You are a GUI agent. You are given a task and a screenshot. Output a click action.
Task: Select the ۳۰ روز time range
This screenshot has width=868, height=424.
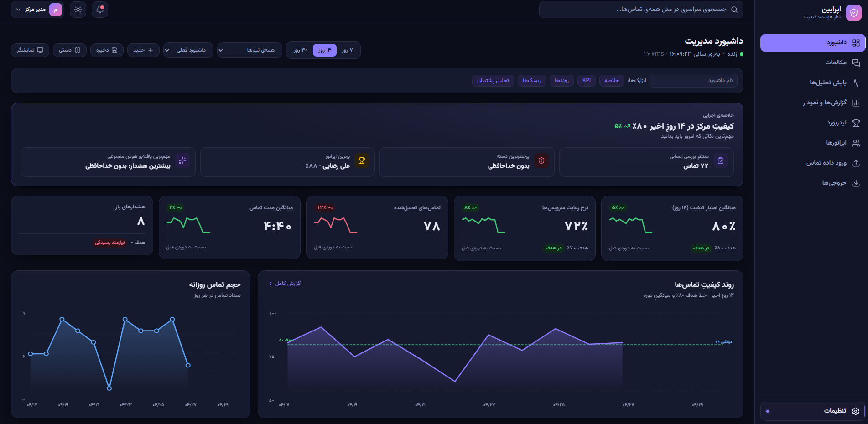point(300,50)
